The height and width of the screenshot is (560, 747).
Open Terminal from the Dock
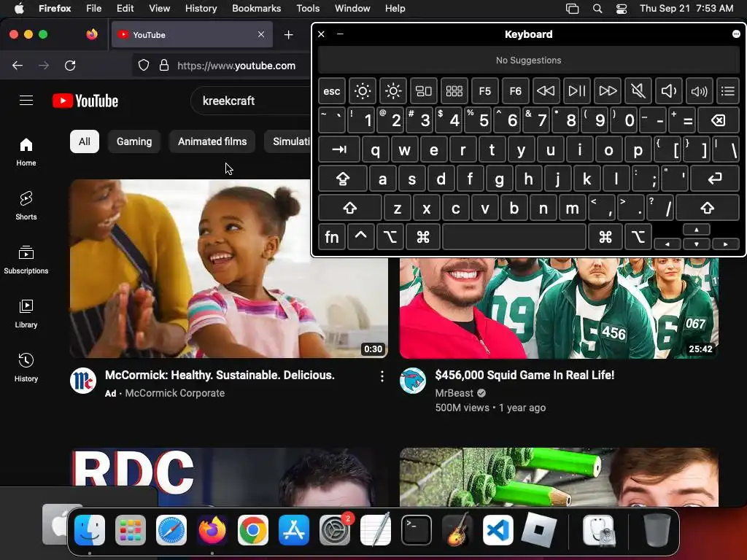[417, 529]
